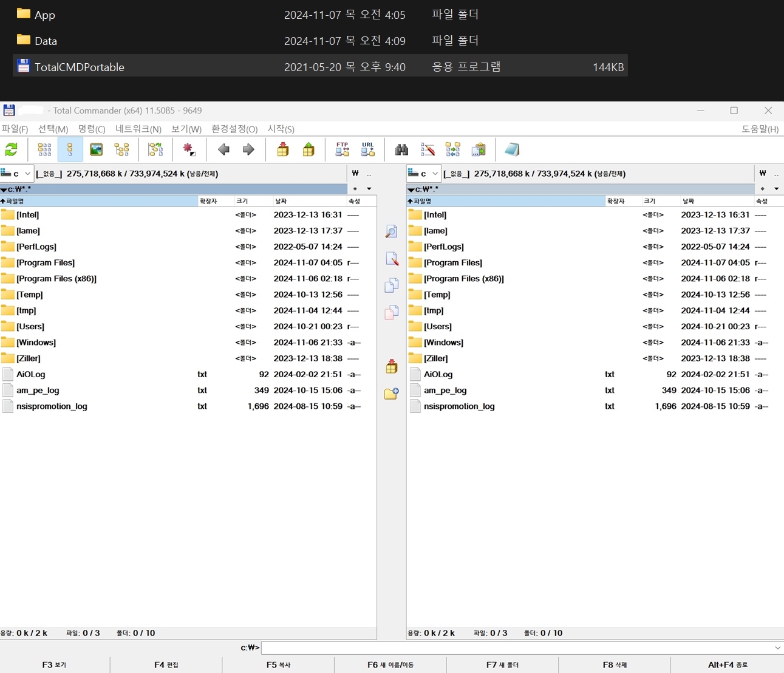Go forward with the right arrow icon

coord(248,149)
